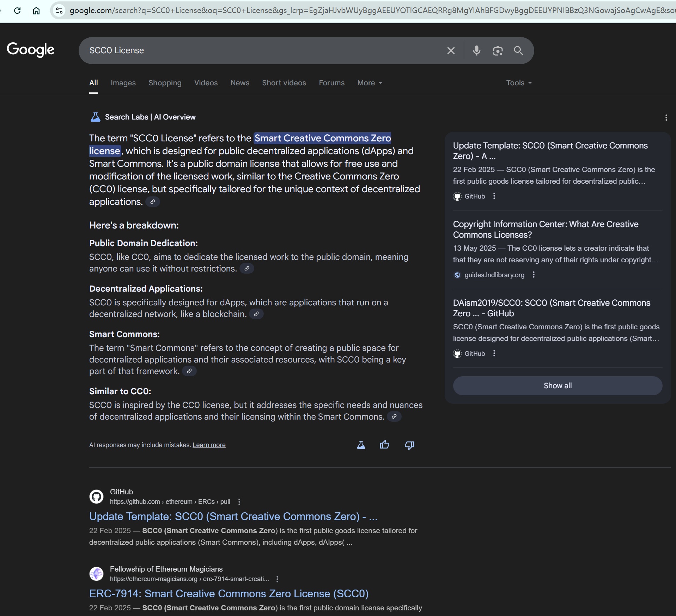The width and height of the screenshot is (676, 616).
Task: Open Update Template SCC0 search result title
Action: (x=233, y=517)
